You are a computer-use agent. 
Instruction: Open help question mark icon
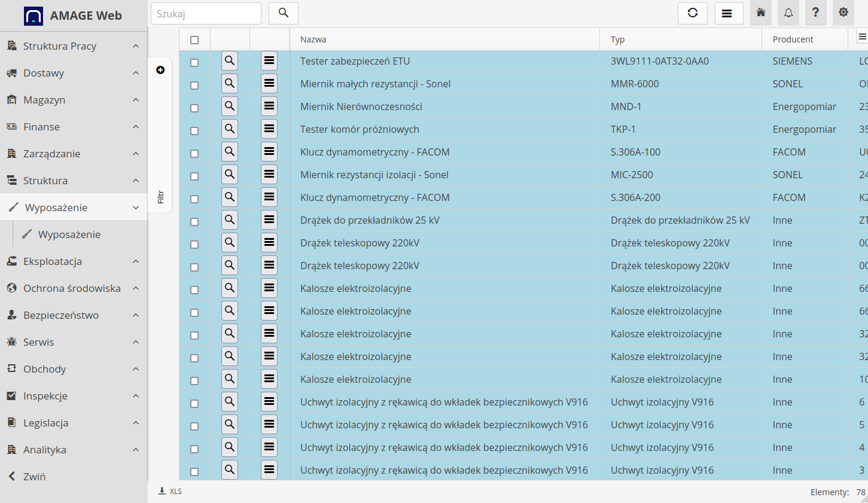(x=815, y=13)
